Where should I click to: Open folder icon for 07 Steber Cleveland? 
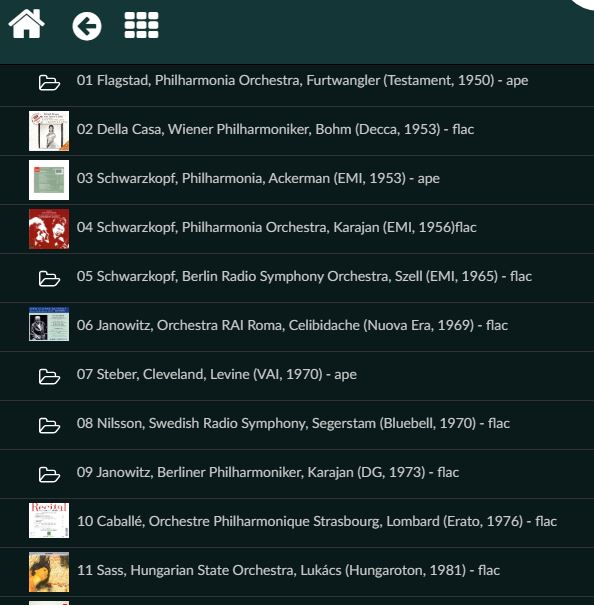click(x=49, y=376)
